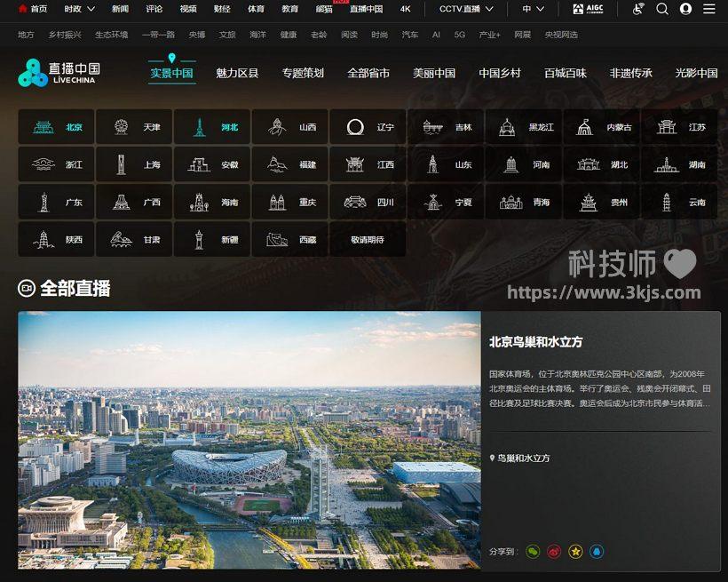Select the 山东 province tile
The width and height of the screenshot is (728, 582).
(447, 164)
